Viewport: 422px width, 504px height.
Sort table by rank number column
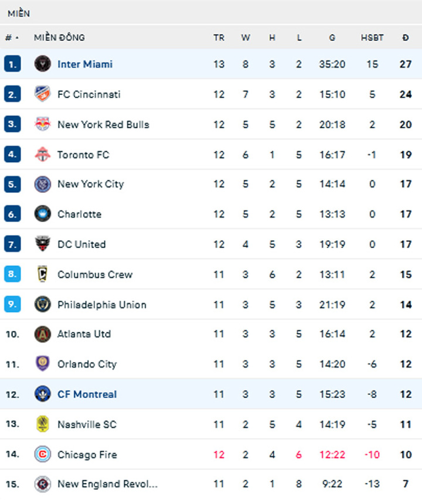[12, 38]
